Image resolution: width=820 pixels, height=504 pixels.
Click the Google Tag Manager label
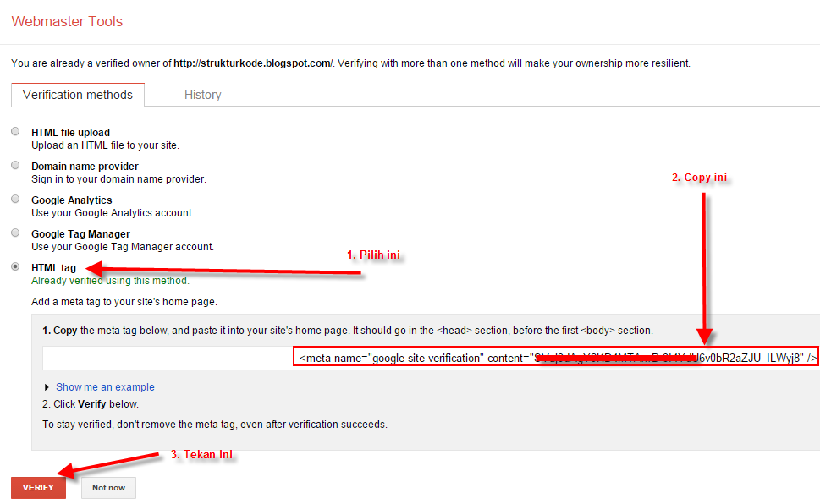point(80,234)
